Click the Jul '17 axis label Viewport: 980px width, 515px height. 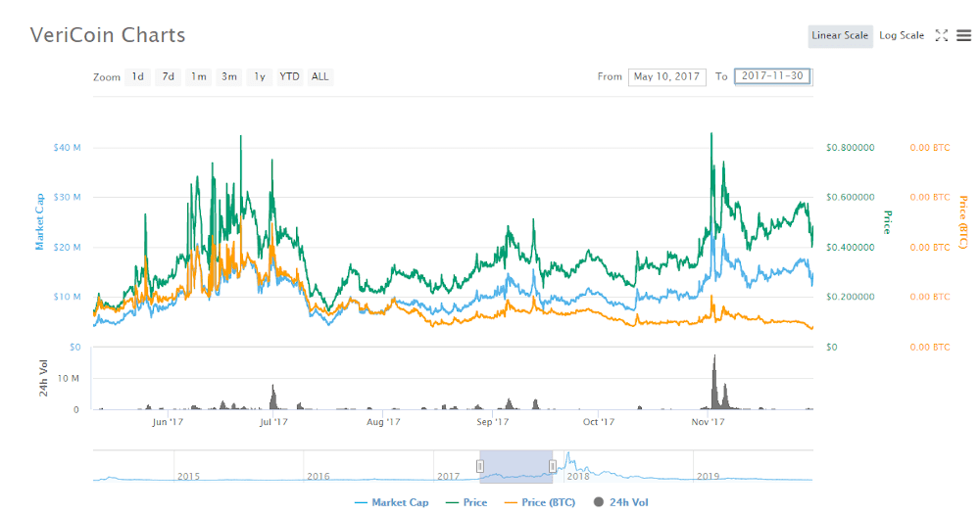click(x=273, y=422)
